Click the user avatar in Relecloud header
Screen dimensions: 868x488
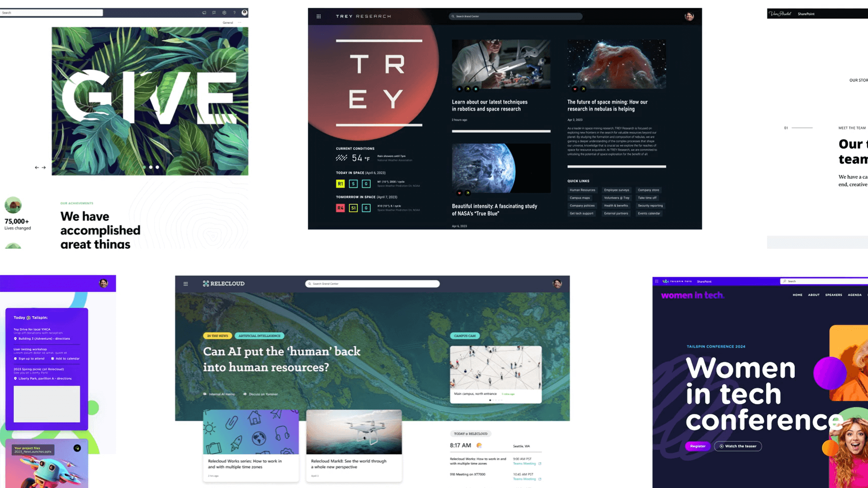(557, 283)
